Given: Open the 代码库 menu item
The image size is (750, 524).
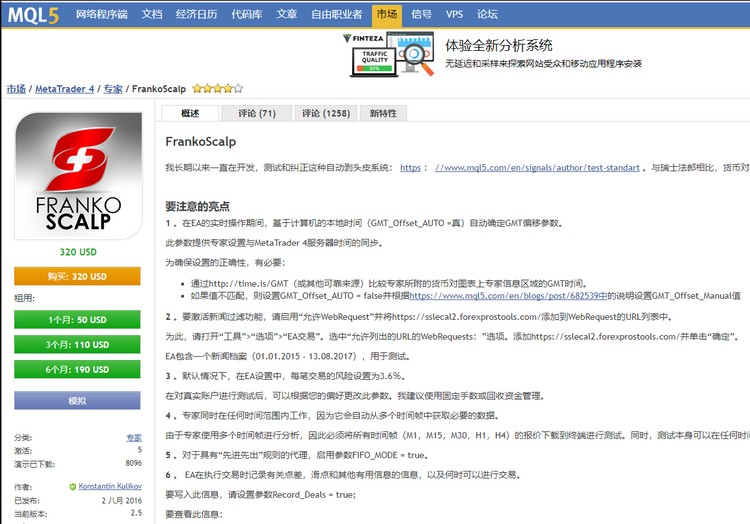Looking at the screenshot, I should tap(247, 14).
